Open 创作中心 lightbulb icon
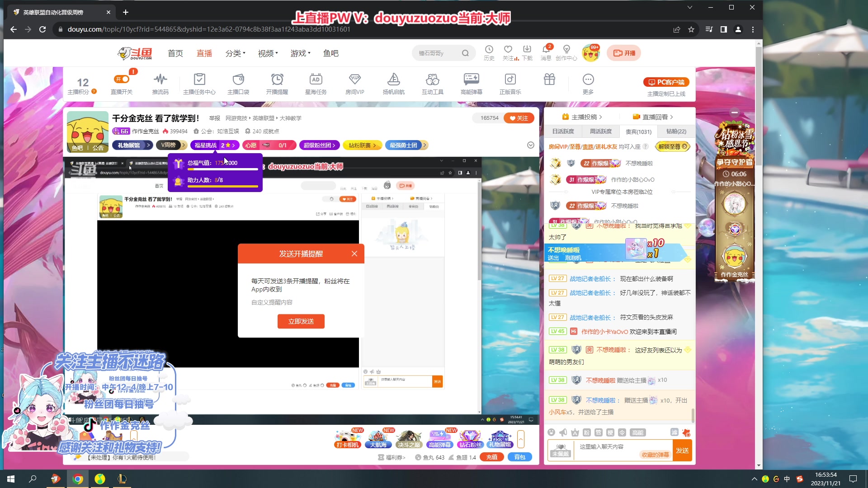The width and height of the screenshot is (868, 488). tap(566, 53)
